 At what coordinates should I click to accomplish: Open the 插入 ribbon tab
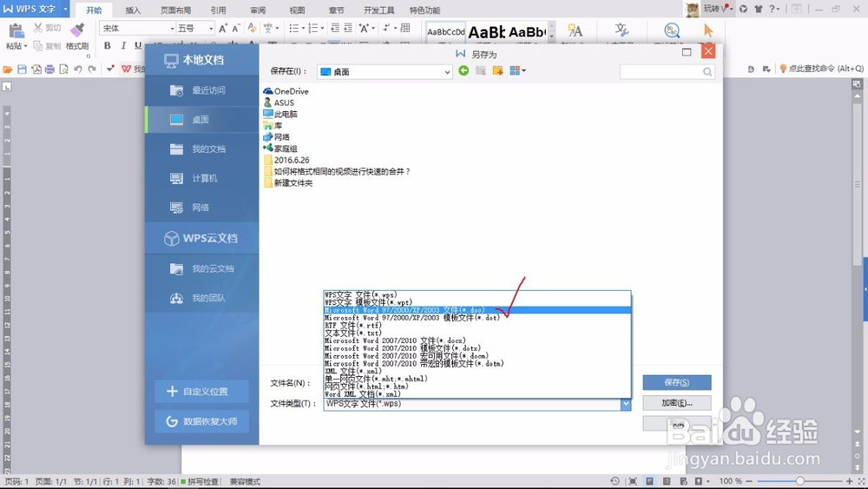(x=133, y=10)
